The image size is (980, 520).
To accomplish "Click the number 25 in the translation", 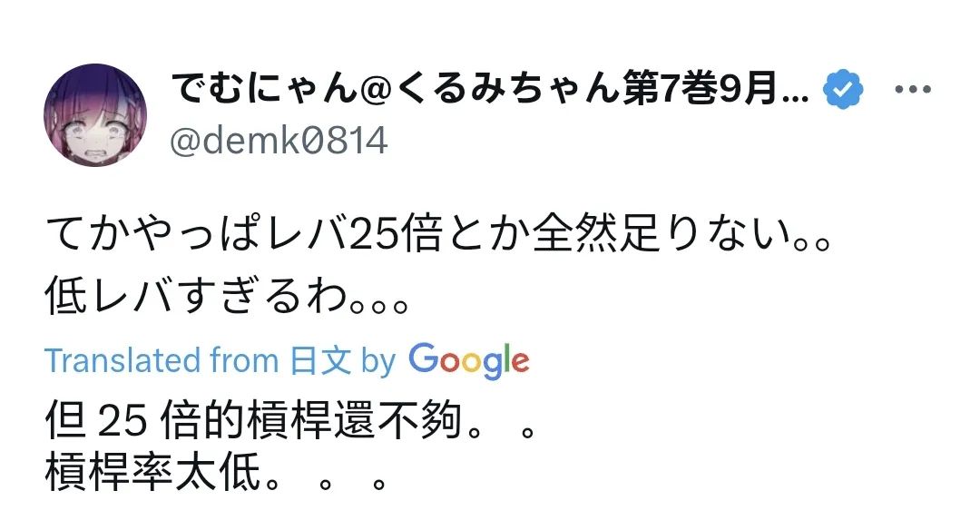I will 116,421.
